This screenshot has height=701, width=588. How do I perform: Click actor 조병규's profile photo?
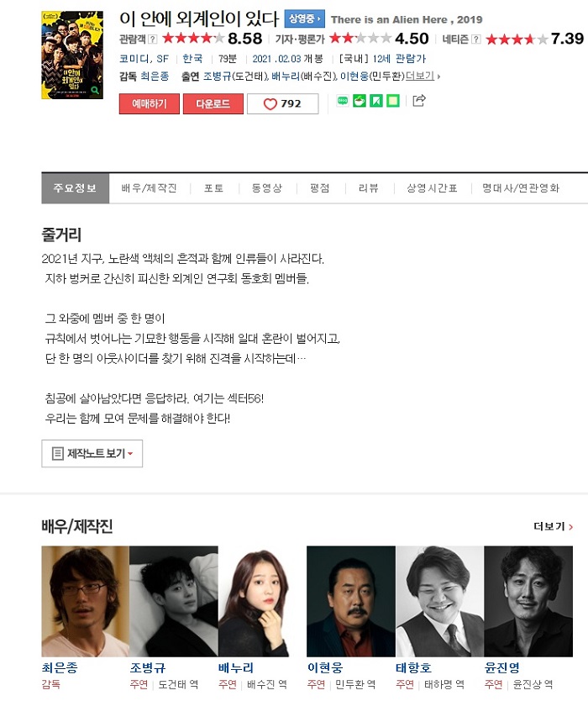coord(174,601)
